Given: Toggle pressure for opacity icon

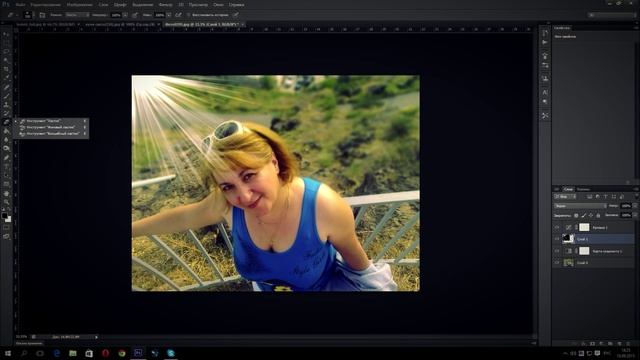Looking at the screenshot, I should coord(135,15).
